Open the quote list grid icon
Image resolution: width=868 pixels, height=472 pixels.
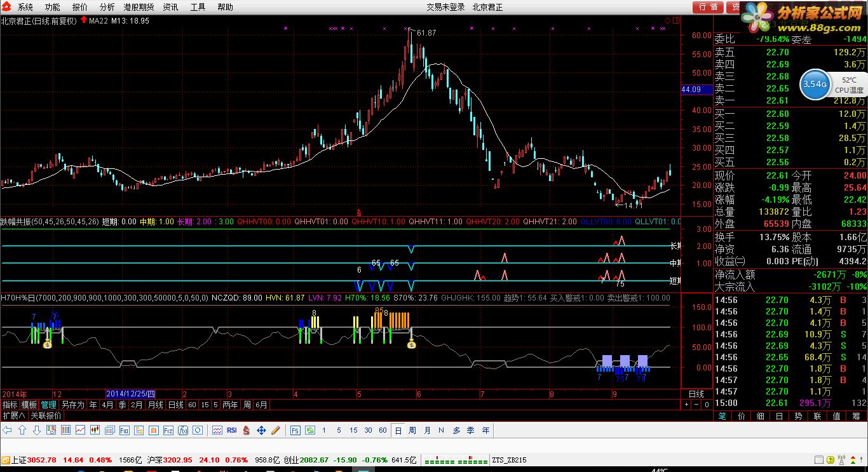[65, 430]
